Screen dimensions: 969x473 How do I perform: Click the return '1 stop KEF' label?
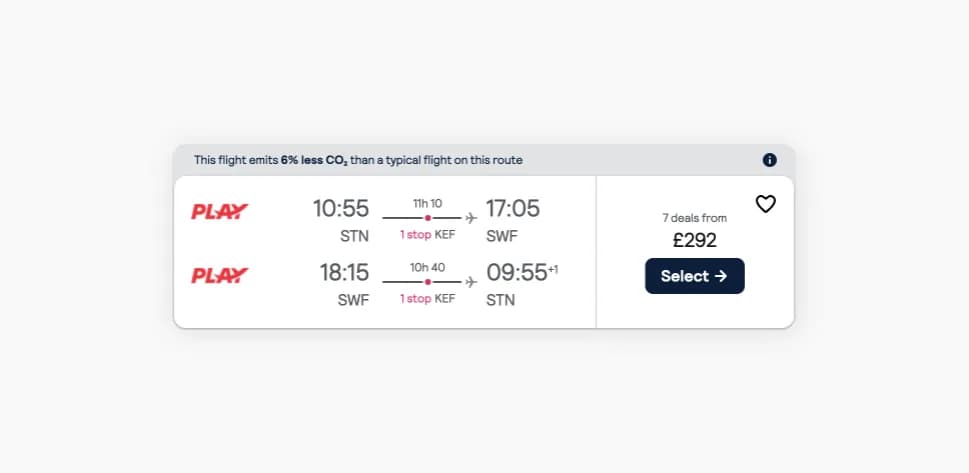click(427, 299)
